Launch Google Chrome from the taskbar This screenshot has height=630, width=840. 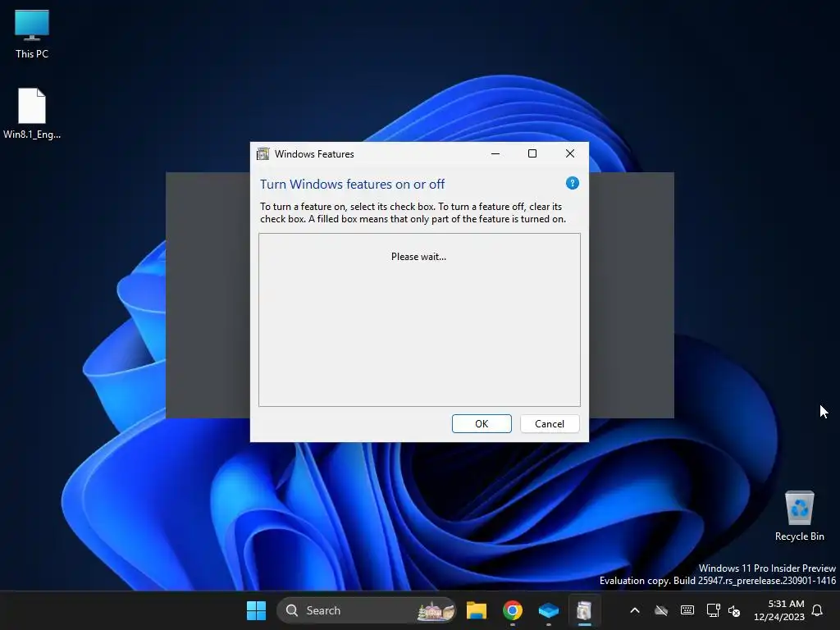(513, 610)
